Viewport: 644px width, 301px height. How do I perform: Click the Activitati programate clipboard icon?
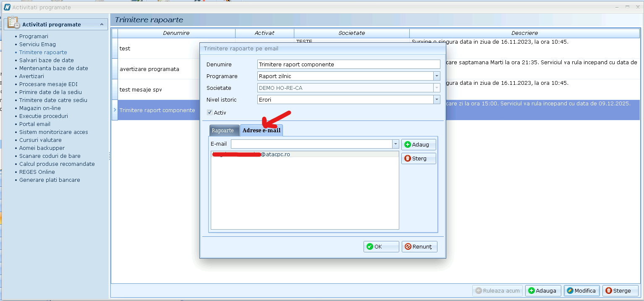pos(13,24)
